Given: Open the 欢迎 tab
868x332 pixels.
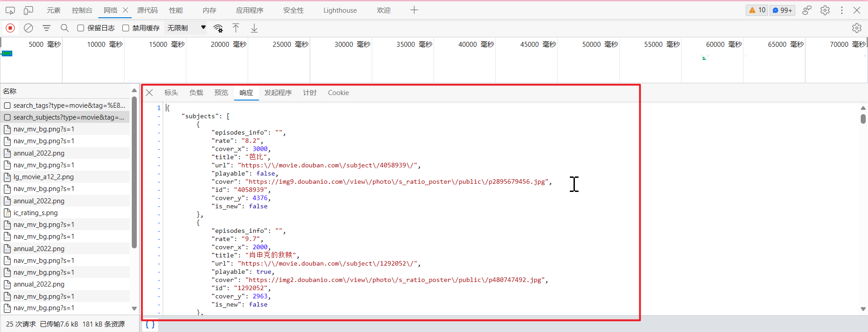Looking at the screenshot, I should coord(384,10).
